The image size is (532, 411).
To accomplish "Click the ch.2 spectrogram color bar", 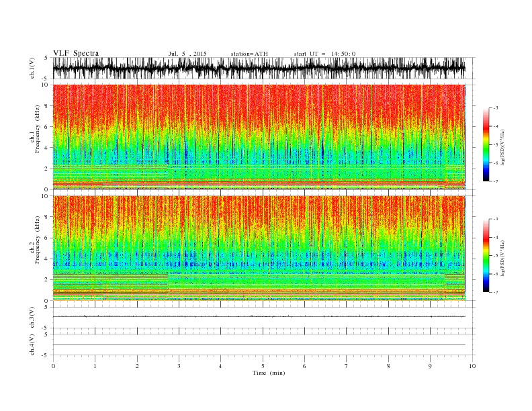I will tap(486, 255).
